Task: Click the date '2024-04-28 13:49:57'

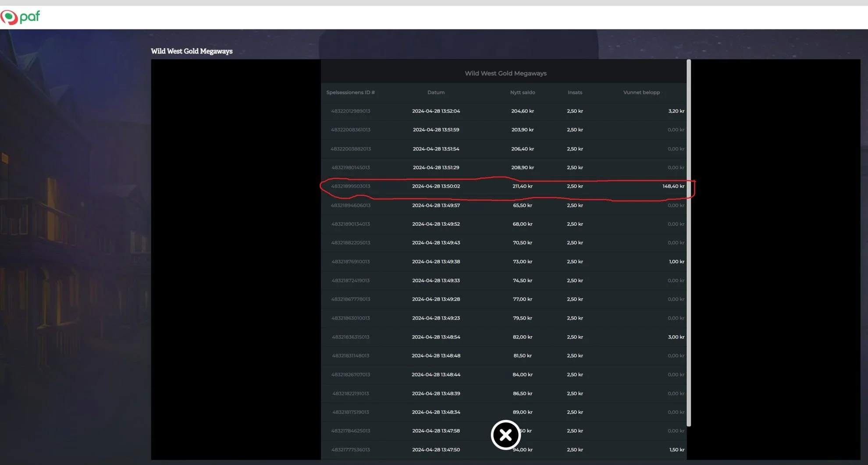Action: pos(436,206)
